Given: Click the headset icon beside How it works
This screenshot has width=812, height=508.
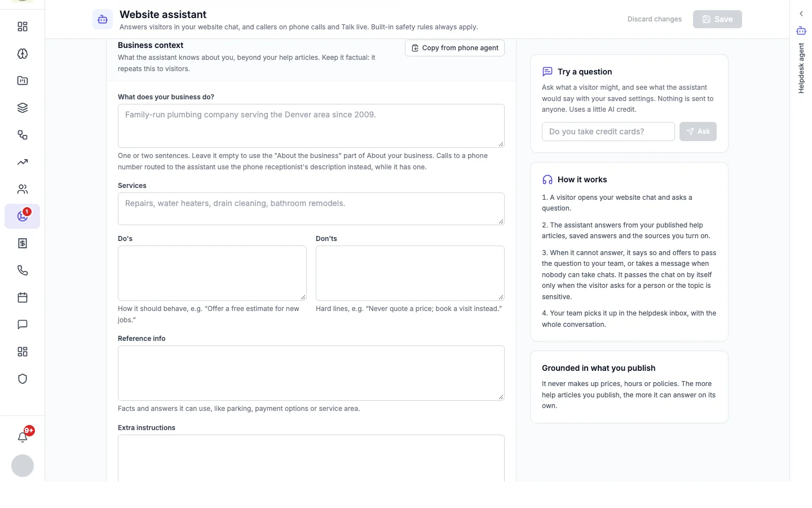Looking at the screenshot, I should (x=547, y=179).
